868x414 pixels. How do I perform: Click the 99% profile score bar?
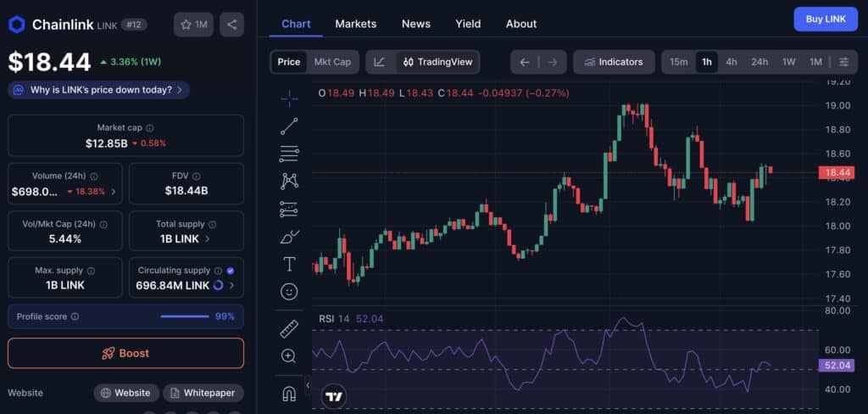click(x=184, y=316)
